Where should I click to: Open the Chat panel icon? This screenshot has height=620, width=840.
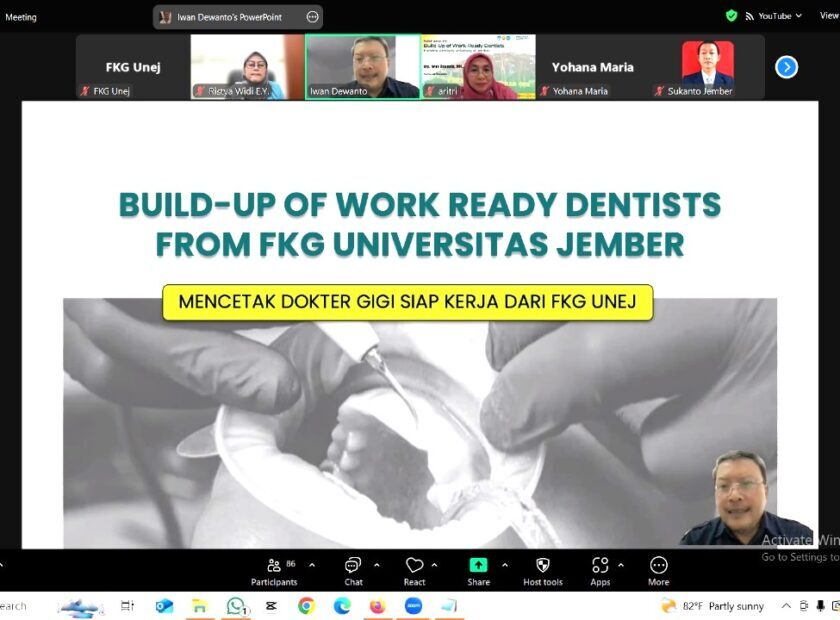[x=353, y=565]
